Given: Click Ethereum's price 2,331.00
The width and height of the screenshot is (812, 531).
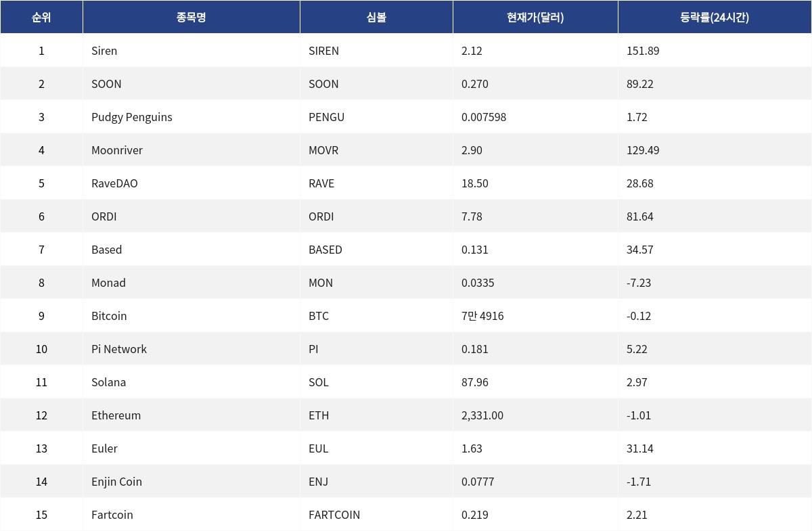Looking at the screenshot, I should (482, 415).
